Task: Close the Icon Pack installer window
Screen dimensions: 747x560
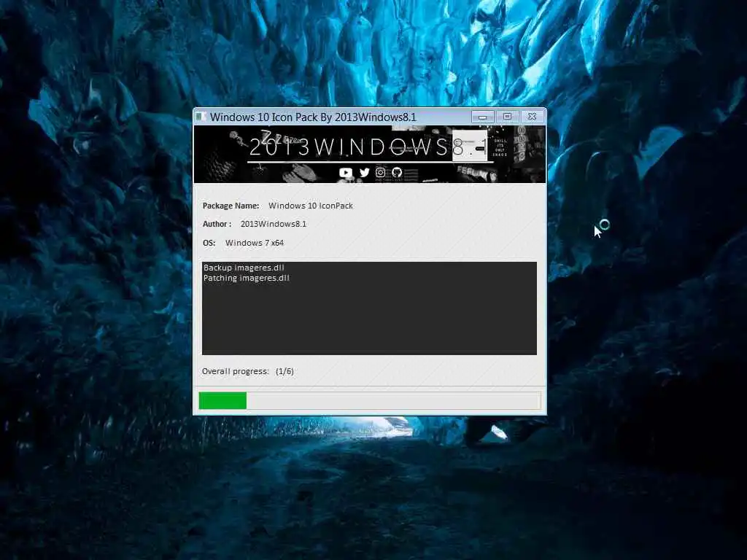Action: click(x=532, y=117)
